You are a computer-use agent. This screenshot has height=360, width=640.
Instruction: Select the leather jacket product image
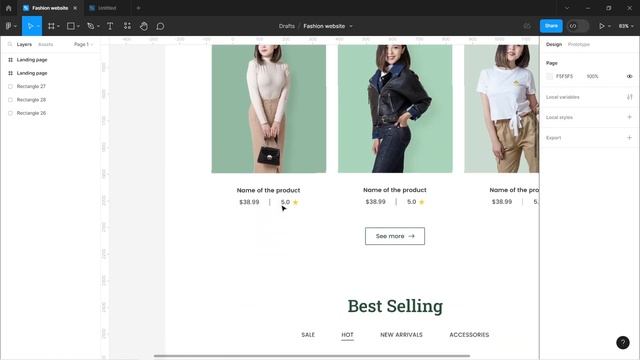(x=395, y=109)
